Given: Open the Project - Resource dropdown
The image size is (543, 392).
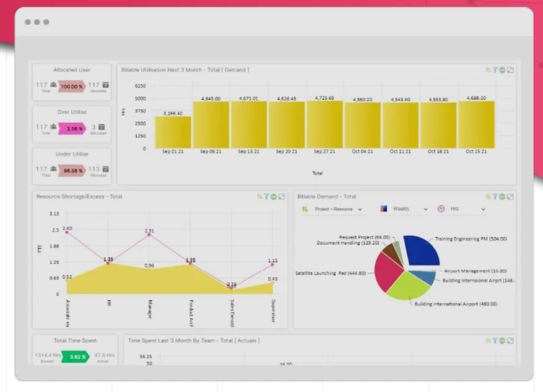Looking at the screenshot, I should [332, 209].
